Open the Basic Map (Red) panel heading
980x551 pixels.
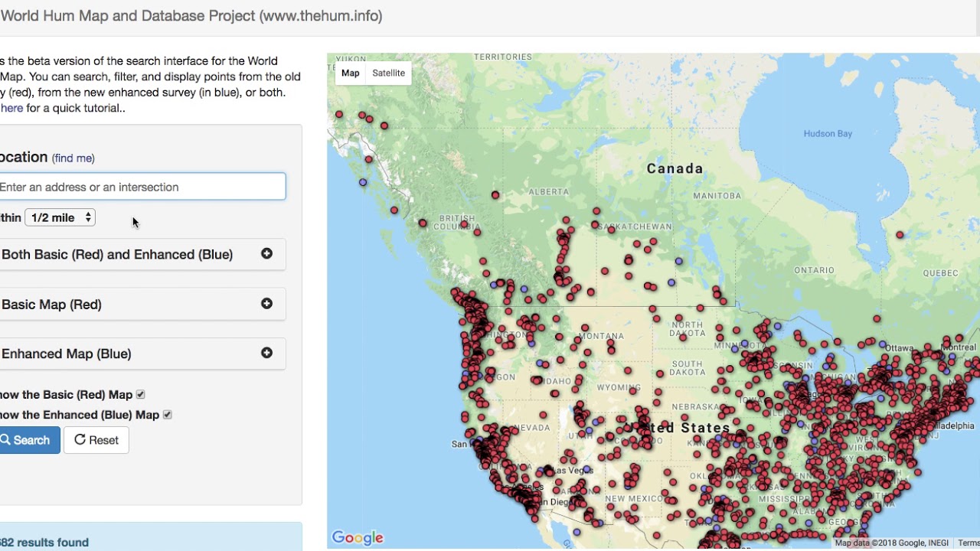tap(142, 304)
